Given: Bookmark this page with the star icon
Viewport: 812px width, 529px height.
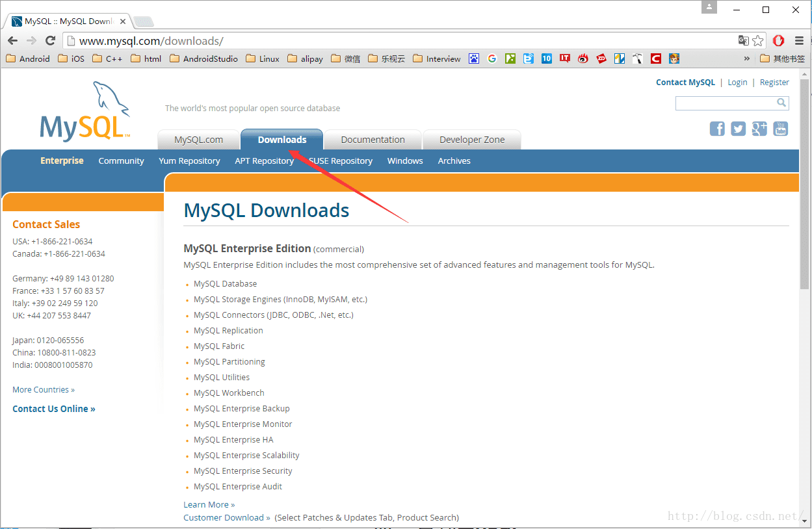Looking at the screenshot, I should tap(758, 41).
